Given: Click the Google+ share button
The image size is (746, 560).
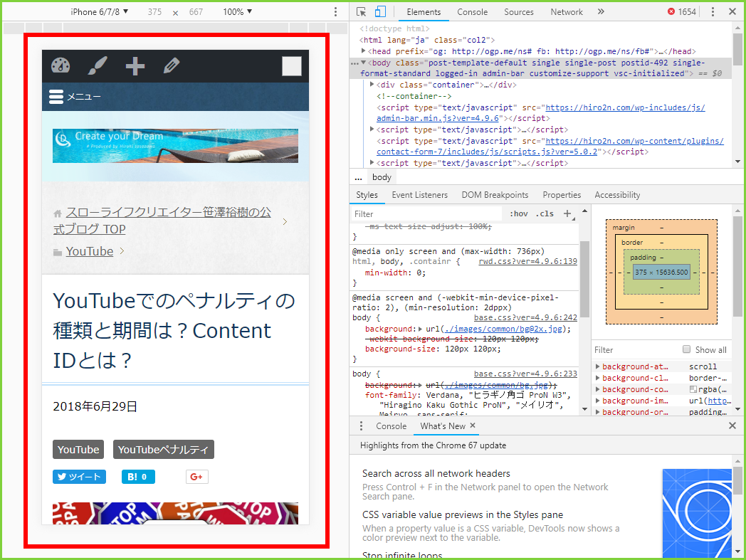Looking at the screenshot, I should (197, 477).
